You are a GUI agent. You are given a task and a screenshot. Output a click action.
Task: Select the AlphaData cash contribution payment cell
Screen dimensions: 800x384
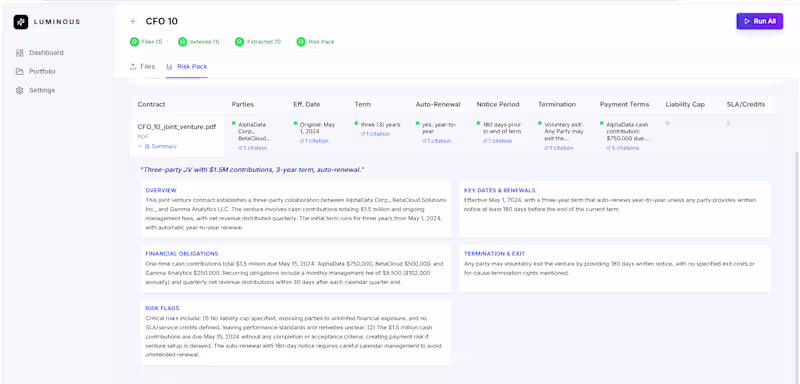[x=627, y=131]
